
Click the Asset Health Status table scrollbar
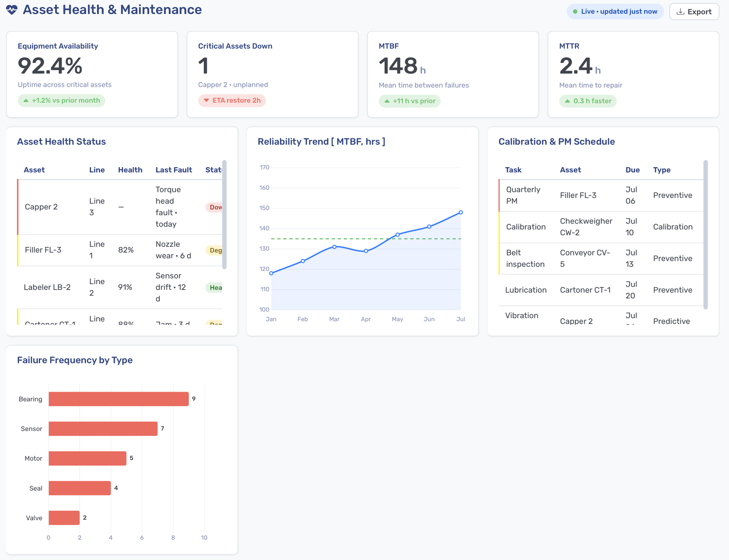tap(224, 214)
